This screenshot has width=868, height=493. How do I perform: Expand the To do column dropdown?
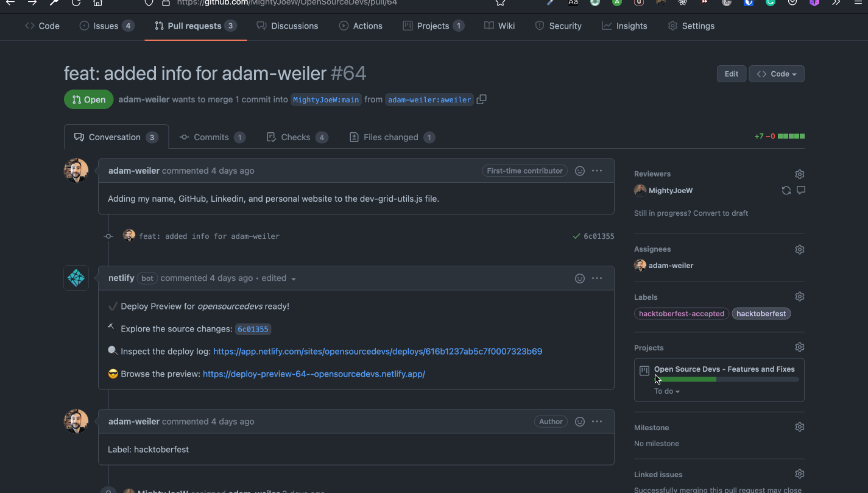[x=667, y=391]
